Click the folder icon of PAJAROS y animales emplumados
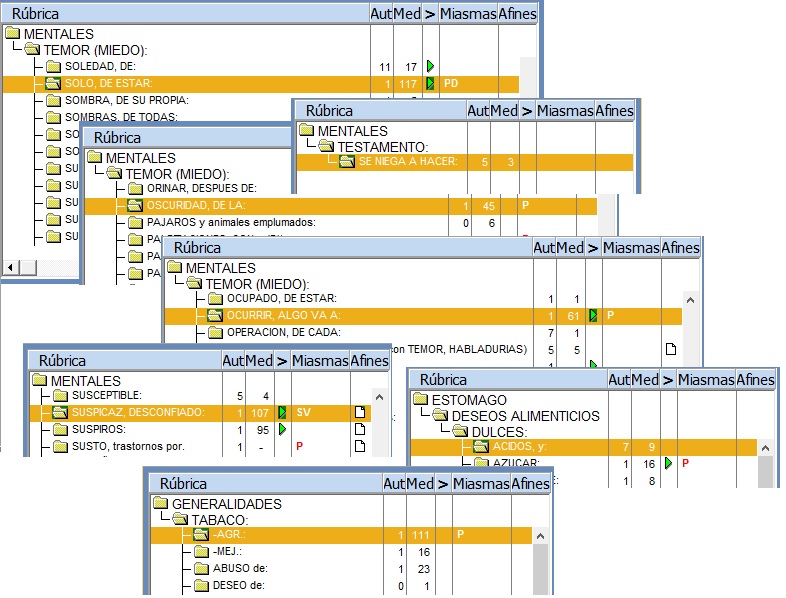Viewport: 786px width, 598px height. (135, 222)
